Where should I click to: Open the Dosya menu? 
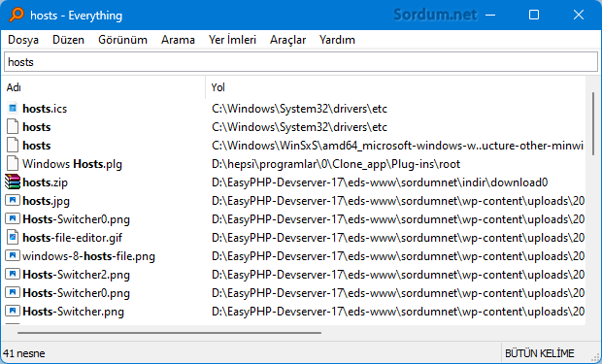coord(23,40)
